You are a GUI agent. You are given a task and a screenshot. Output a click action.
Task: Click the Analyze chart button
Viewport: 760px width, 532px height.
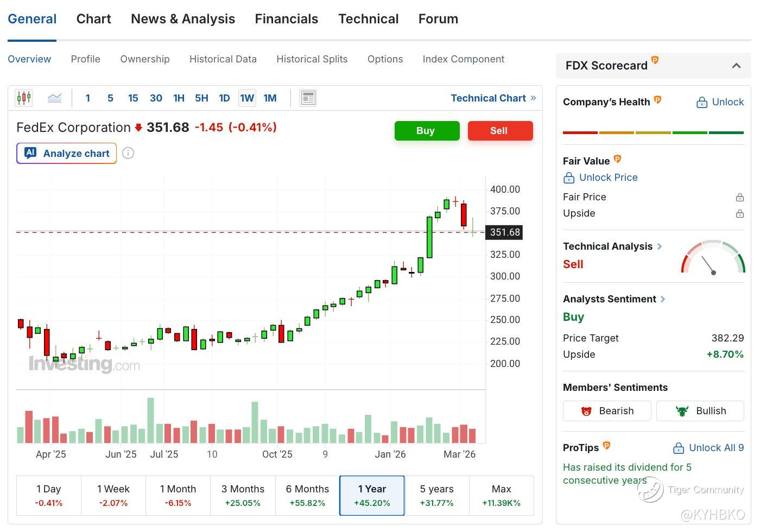67,153
